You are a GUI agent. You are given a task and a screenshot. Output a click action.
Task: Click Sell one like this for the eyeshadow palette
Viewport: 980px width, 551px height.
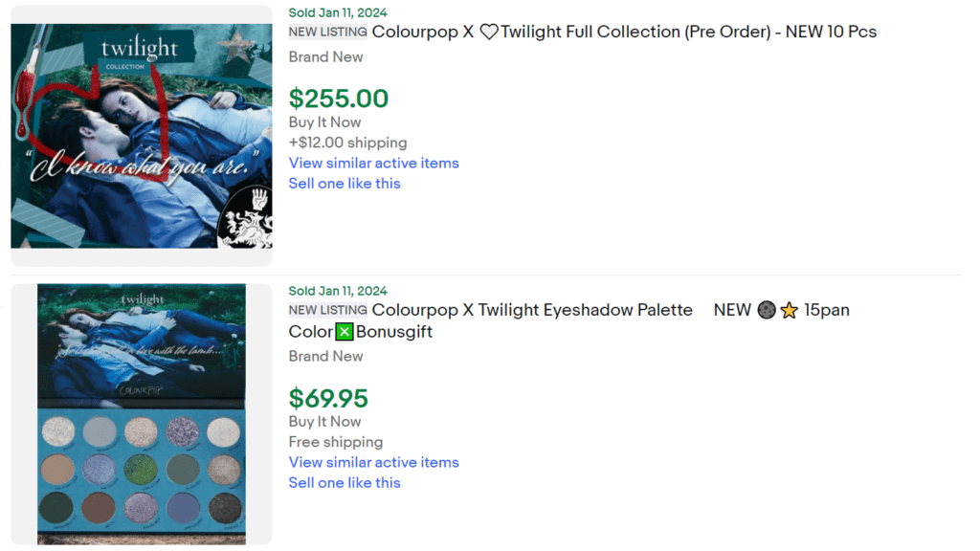click(345, 482)
